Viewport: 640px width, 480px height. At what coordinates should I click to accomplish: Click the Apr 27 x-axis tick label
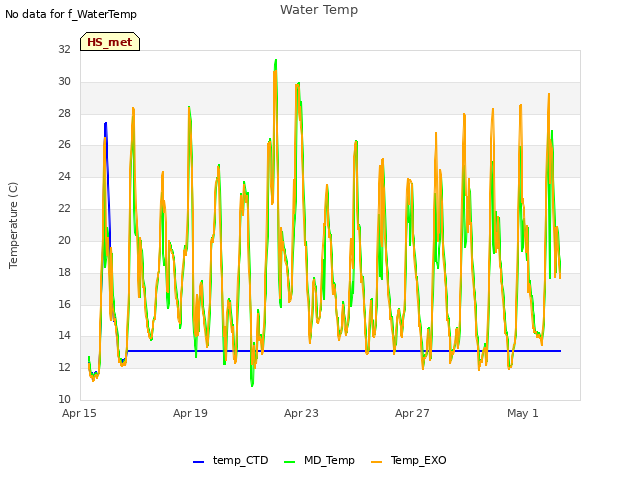412,413
